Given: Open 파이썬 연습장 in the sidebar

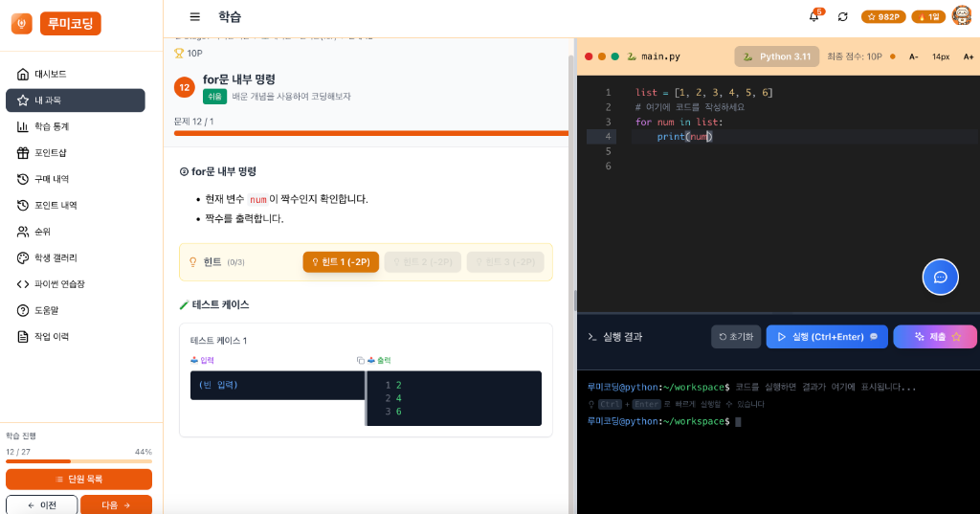Looking at the screenshot, I should coord(59,284).
